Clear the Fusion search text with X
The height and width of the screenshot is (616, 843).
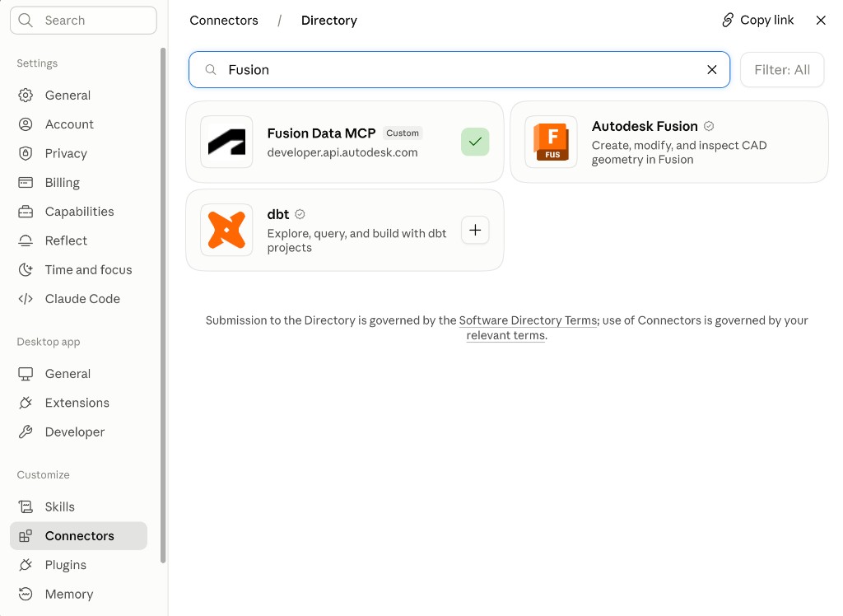pyautogui.click(x=712, y=70)
